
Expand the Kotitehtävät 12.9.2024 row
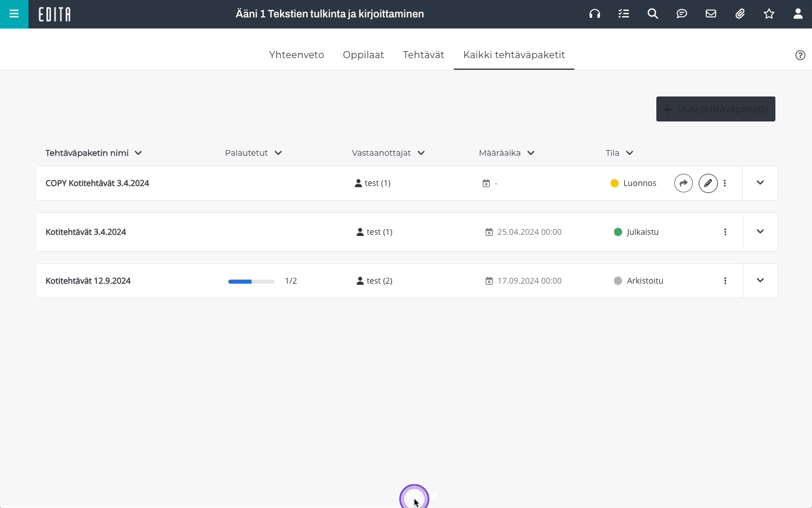pos(760,281)
